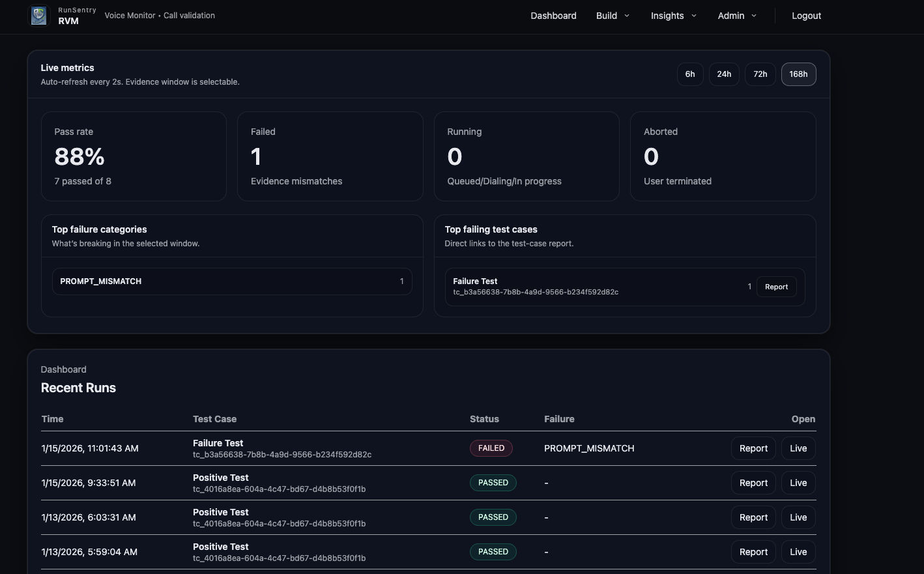This screenshot has width=924, height=574.
Task: Switch to the 24h time range
Action: [724, 74]
